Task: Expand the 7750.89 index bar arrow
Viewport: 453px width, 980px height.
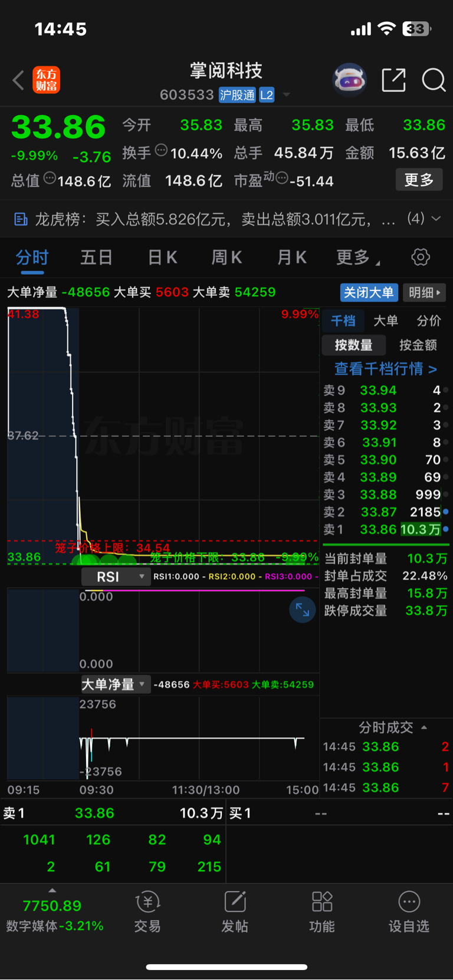Action: [x=52, y=890]
